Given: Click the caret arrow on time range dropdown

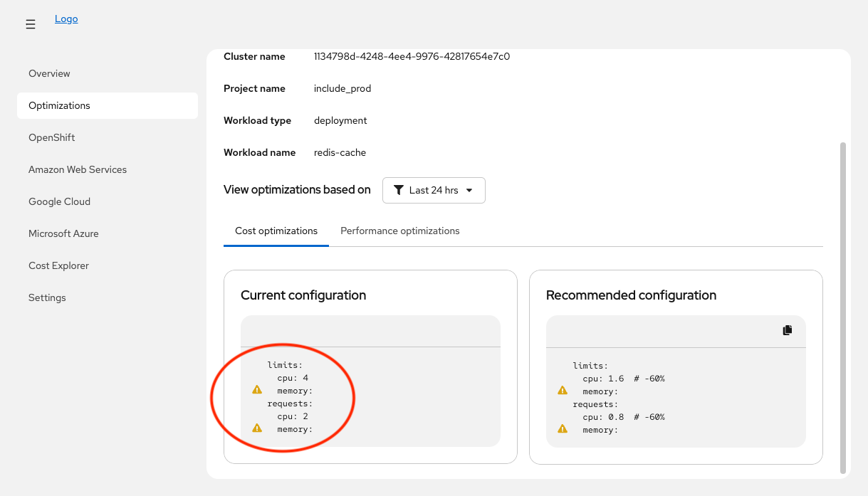Looking at the screenshot, I should tap(469, 191).
